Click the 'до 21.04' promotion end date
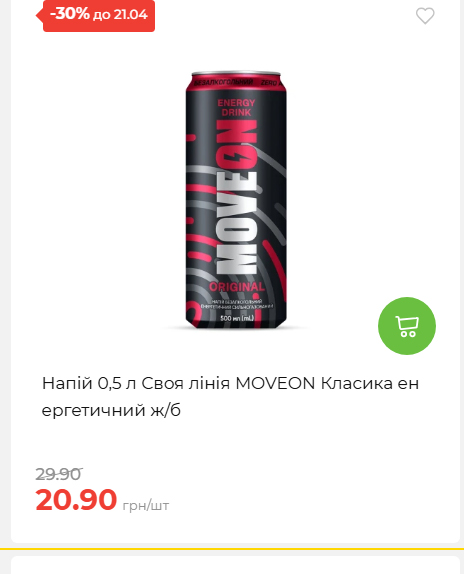Screen dimensions: 464x574 [x=120, y=15]
